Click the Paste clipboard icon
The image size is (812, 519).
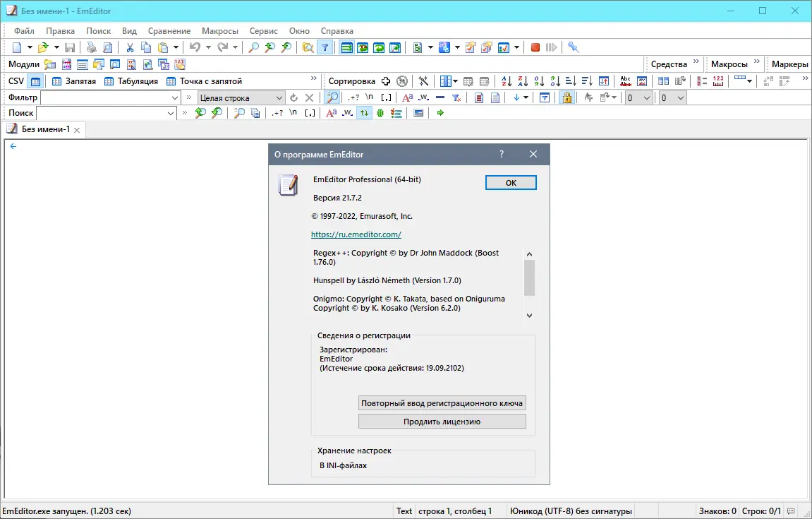(162, 48)
